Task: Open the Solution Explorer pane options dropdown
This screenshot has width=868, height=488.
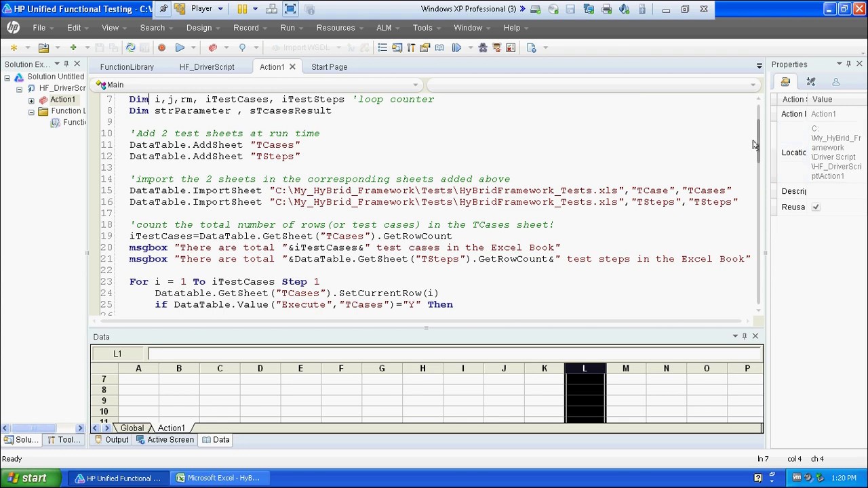Action: point(56,64)
